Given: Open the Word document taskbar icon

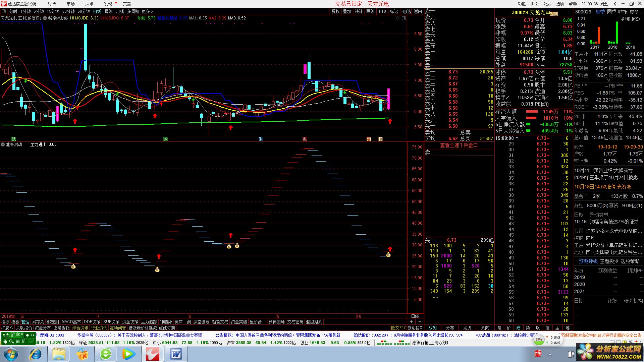Looking at the screenshot, I should point(176,354).
